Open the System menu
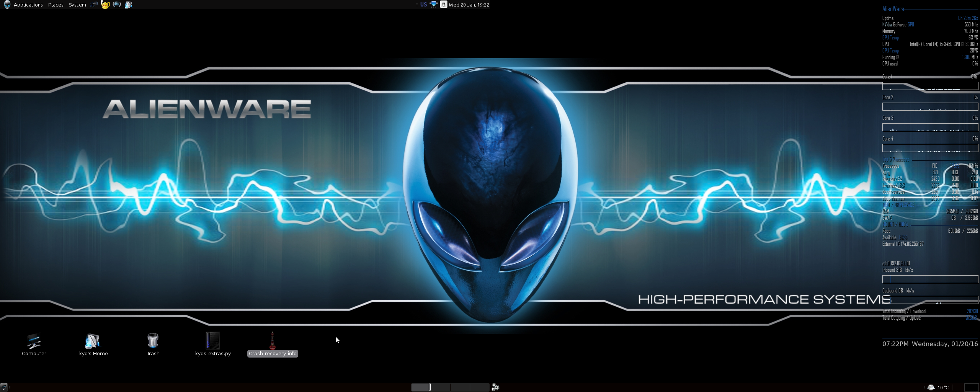The height and width of the screenshot is (392, 980). tap(77, 5)
